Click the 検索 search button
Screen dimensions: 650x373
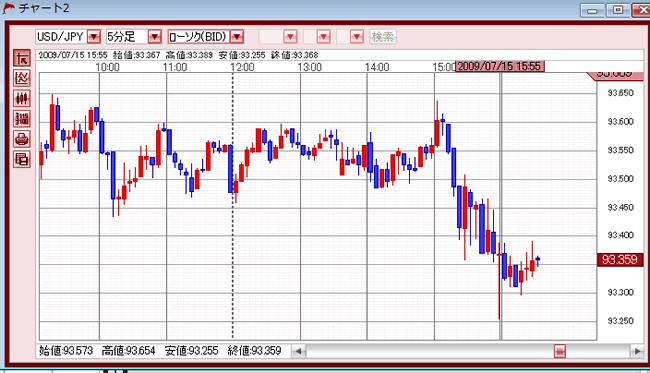click(x=383, y=37)
